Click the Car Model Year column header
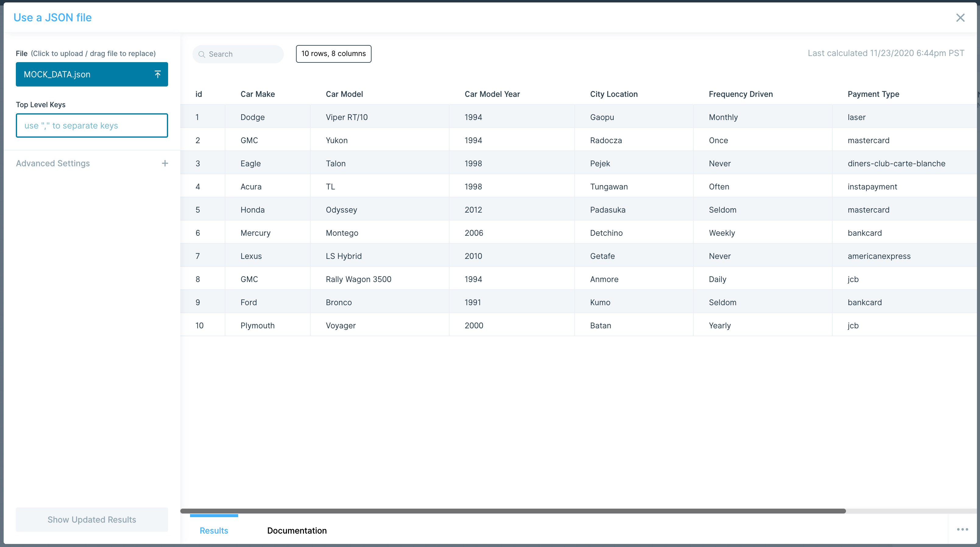Screen dimensions: 980x547 pos(492,94)
